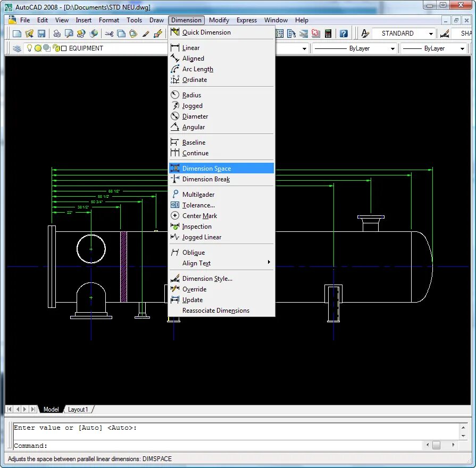
Task: Click the highlighted Dimension Space item
Action: click(222, 168)
